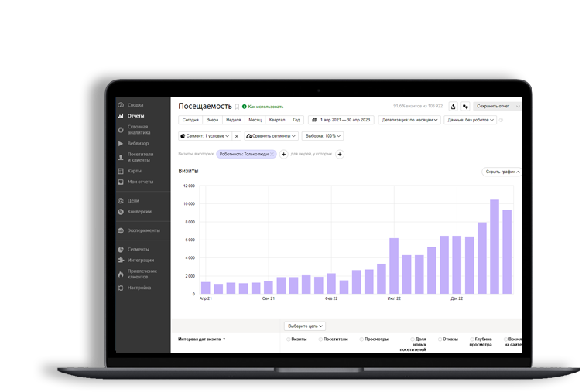The height and width of the screenshot is (392, 582).
Task: Add condition with plus after Роботность chip
Action: [283, 155]
